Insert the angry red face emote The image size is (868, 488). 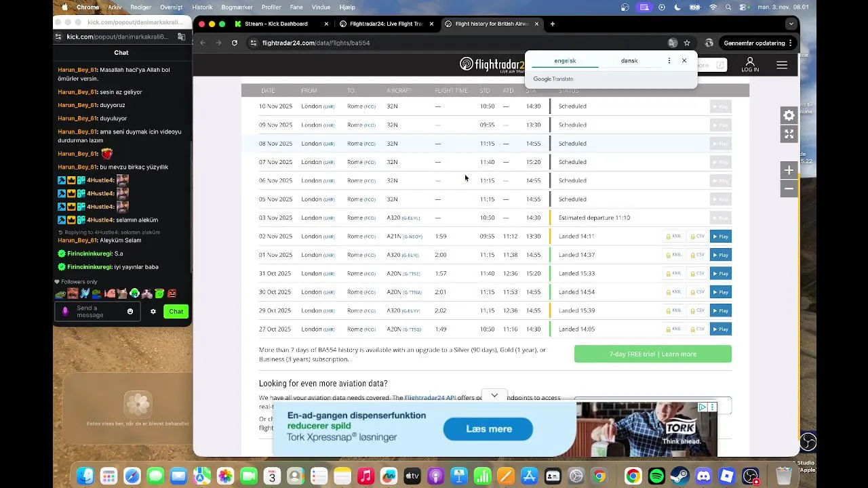point(172,293)
